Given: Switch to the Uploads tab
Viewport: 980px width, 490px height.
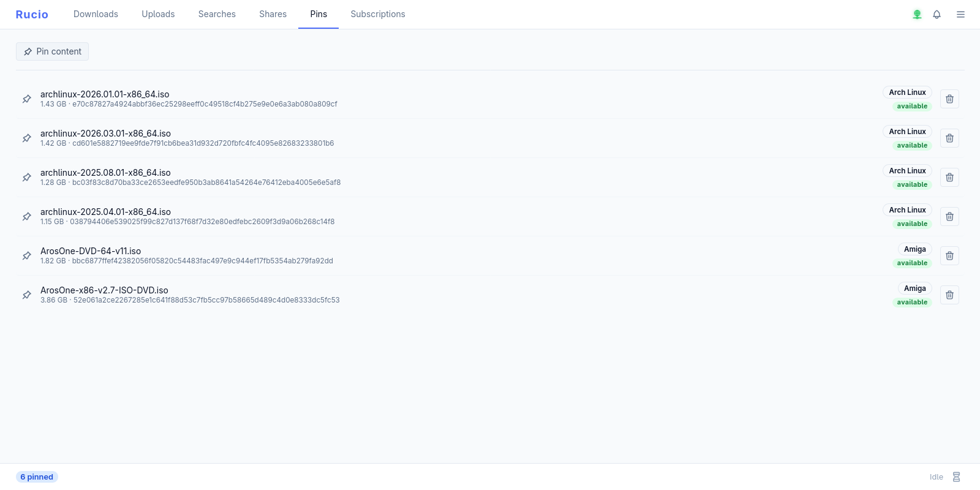Looking at the screenshot, I should click(x=158, y=14).
